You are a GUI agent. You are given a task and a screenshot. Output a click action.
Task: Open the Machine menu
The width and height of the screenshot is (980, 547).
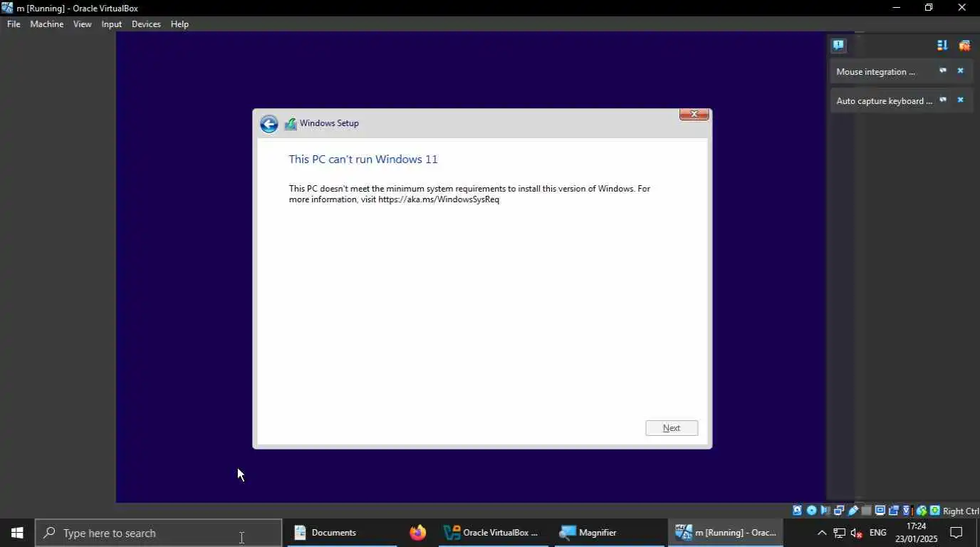(x=47, y=24)
